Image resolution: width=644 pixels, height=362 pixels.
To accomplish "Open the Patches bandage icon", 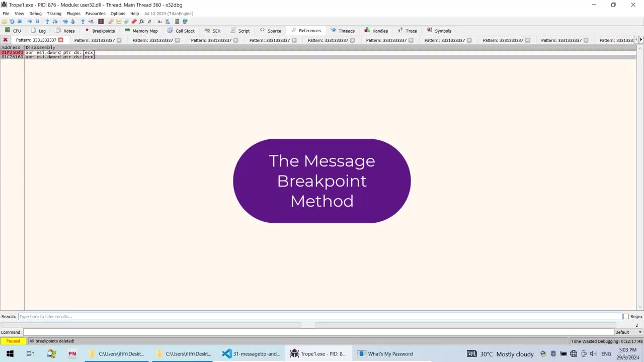I will tap(111, 22).
